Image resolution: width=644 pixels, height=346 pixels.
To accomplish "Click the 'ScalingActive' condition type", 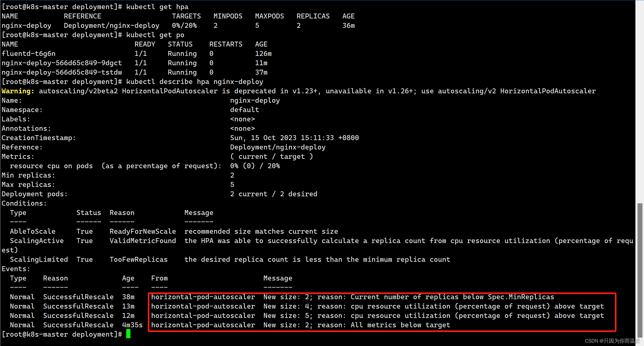I will coord(37,241).
